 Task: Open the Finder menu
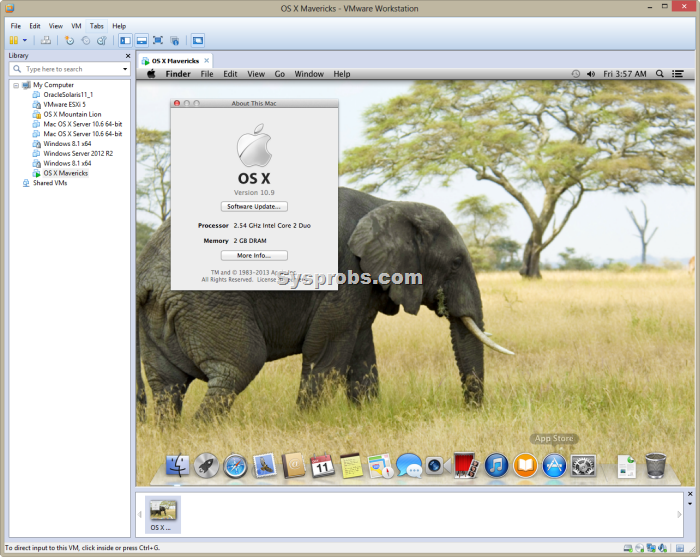pyautogui.click(x=178, y=74)
